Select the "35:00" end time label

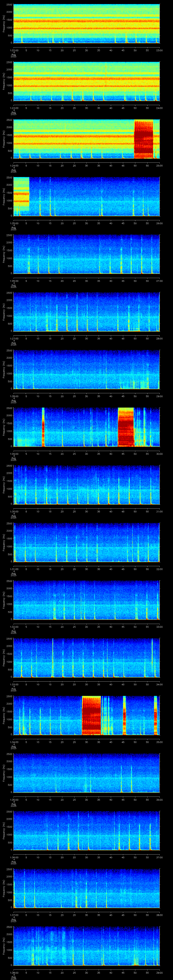click(160, 742)
